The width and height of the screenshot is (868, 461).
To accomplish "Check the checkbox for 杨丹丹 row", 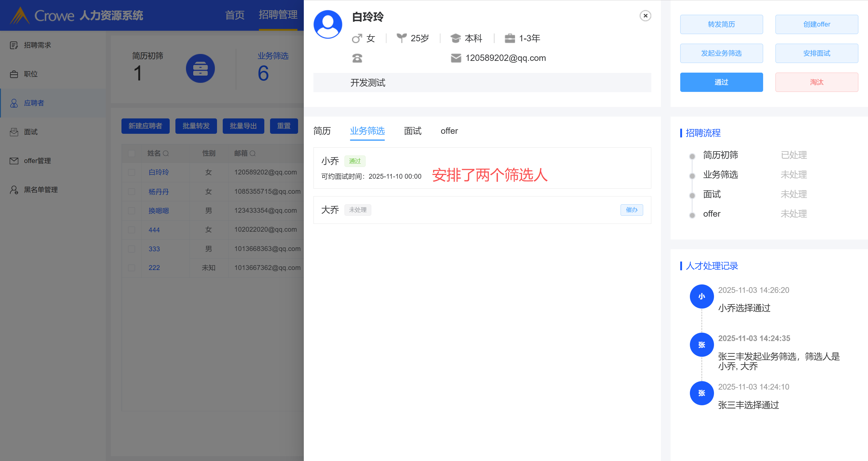I will (x=131, y=192).
